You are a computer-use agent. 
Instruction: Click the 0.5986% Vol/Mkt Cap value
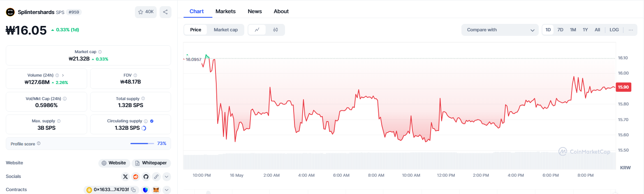click(46, 105)
